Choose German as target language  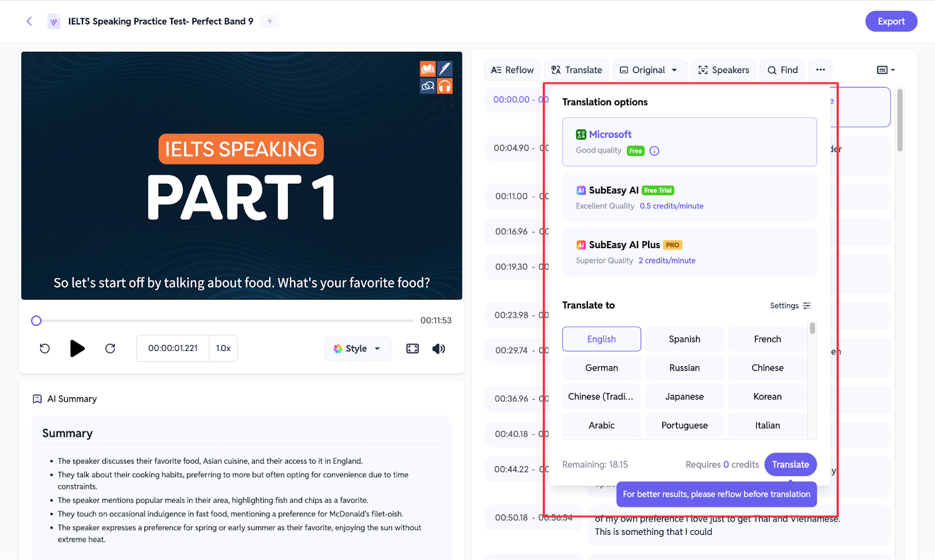point(601,368)
